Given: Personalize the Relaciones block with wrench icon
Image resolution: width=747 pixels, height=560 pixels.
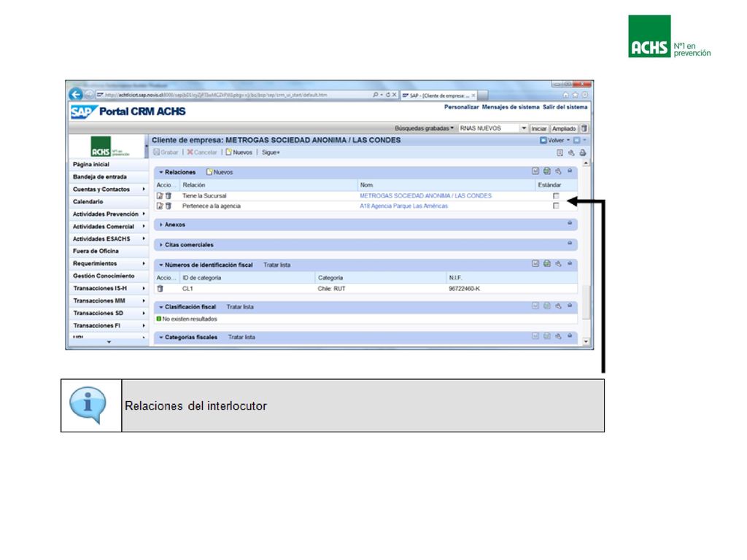Looking at the screenshot, I should [x=558, y=171].
